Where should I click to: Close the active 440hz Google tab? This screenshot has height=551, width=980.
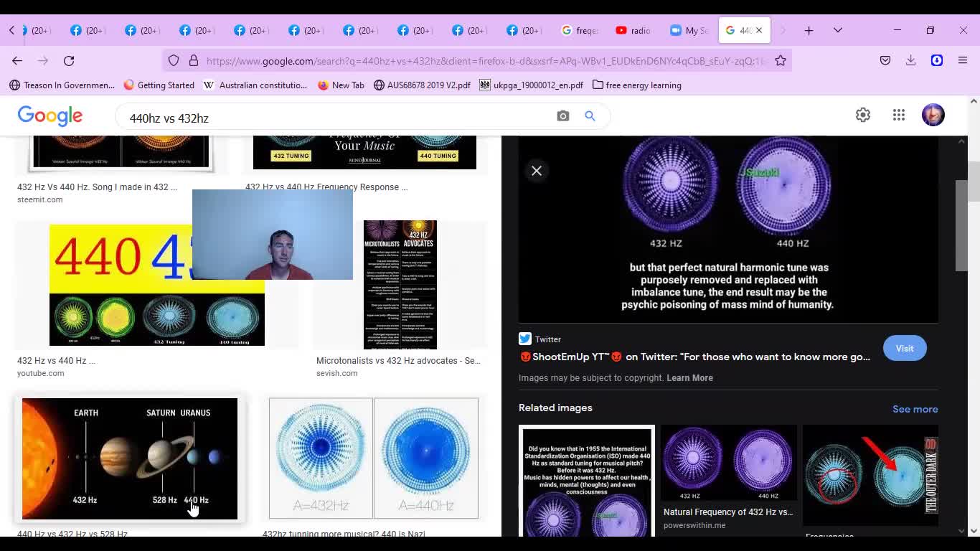click(759, 30)
